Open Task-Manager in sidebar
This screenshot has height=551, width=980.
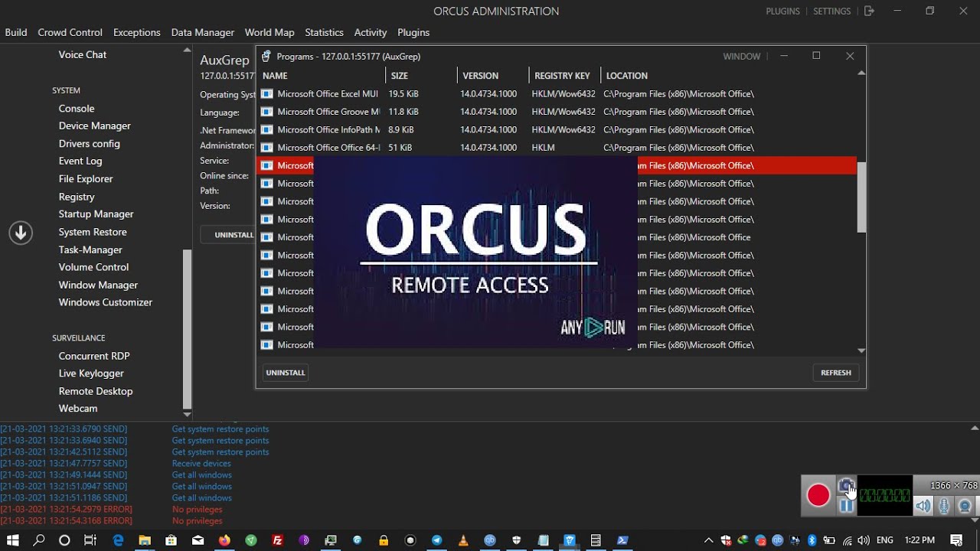click(90, 249)
